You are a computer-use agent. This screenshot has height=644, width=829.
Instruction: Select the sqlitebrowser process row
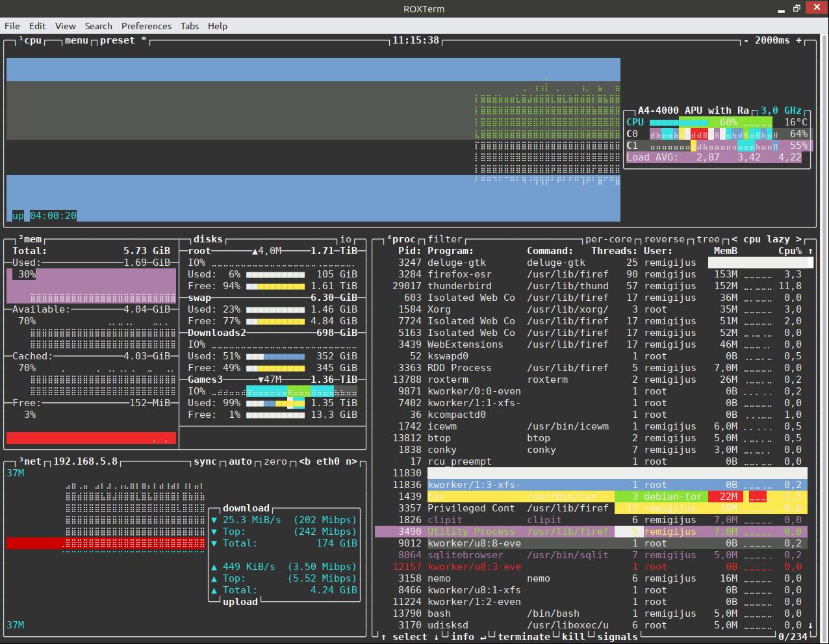tap(591, 555)
